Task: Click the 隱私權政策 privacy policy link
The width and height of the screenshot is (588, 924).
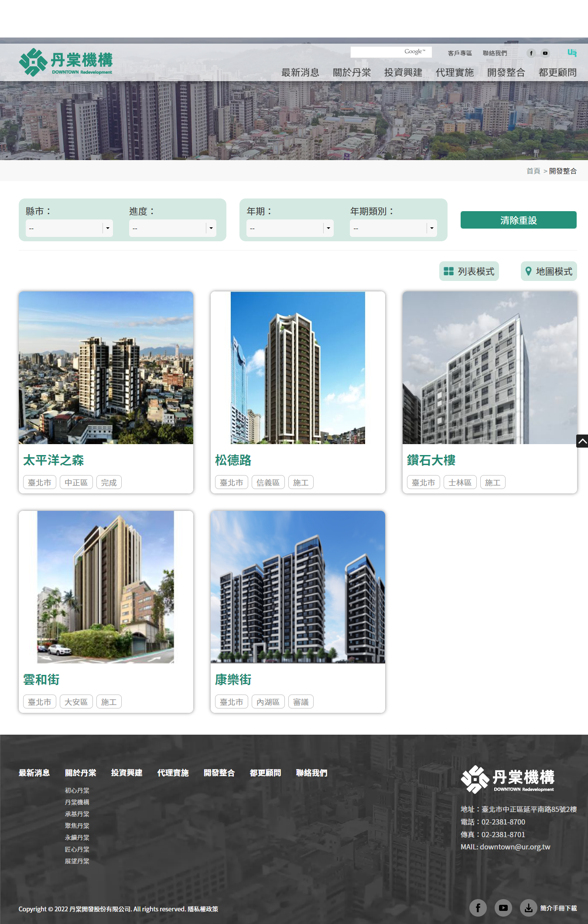Action: point(203,909)
